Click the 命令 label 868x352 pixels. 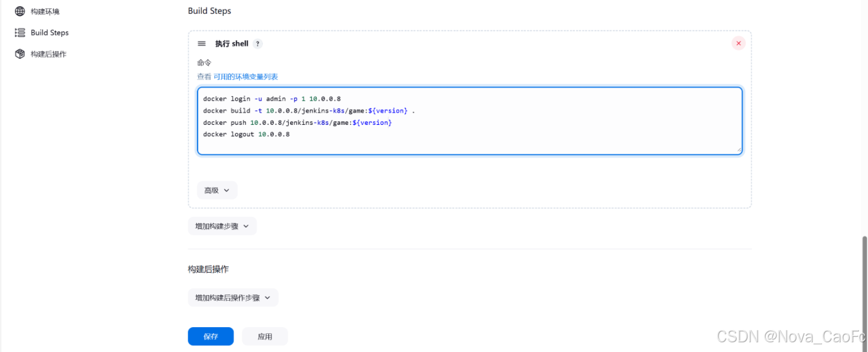[204, 62]
